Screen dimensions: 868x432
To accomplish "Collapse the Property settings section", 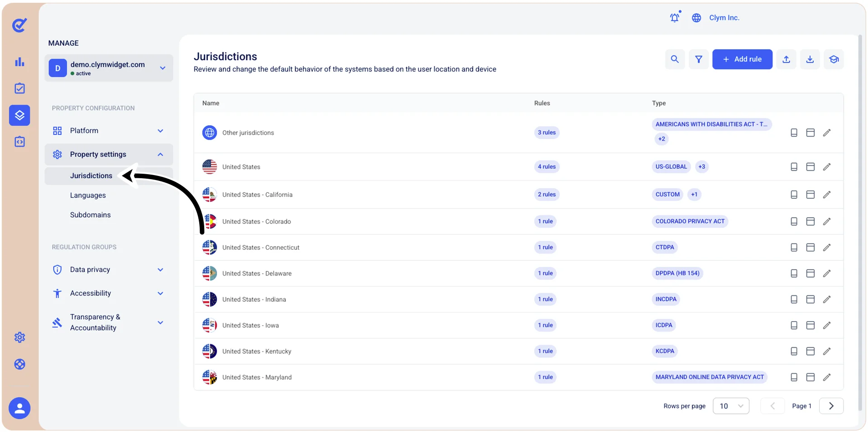I will point(109,154).
